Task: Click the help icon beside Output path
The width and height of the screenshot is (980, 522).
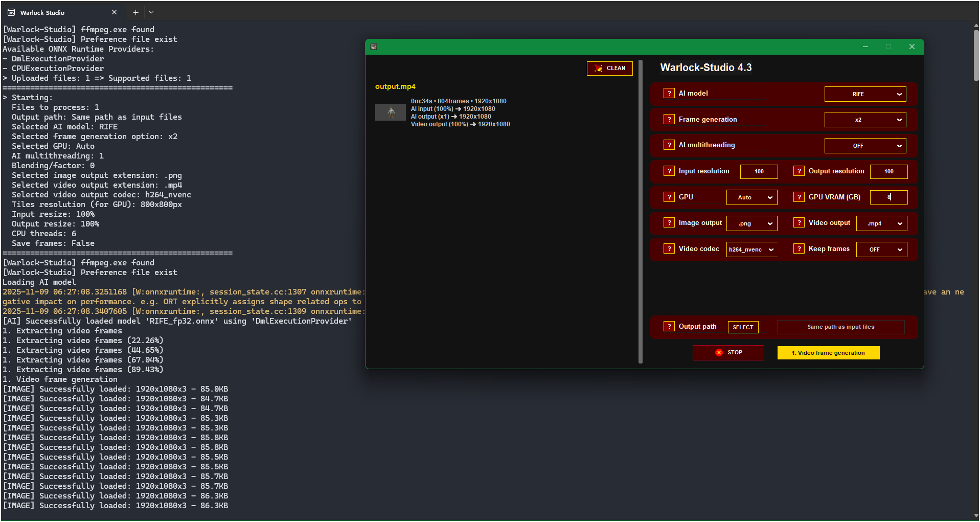Action: coord(669,326)
